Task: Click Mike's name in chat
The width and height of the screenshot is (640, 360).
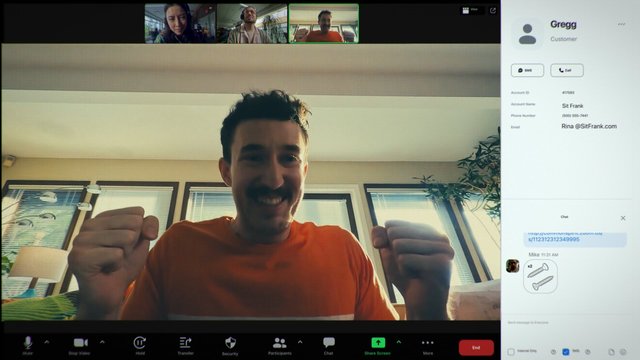Action: (x=534, y=254)
